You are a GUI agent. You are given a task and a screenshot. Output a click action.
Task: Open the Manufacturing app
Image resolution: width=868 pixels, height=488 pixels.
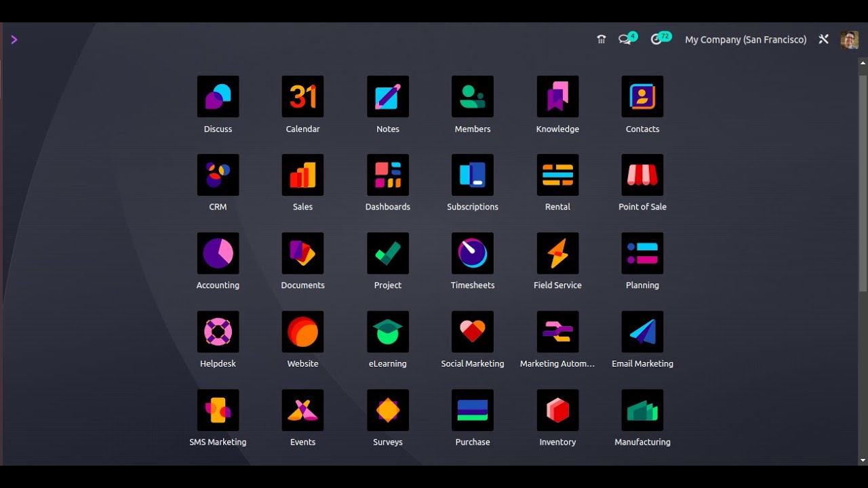coord(642,410)
